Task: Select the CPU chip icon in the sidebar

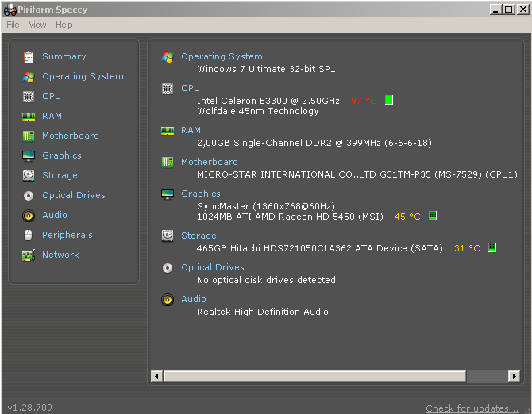Action: point(29,97)
